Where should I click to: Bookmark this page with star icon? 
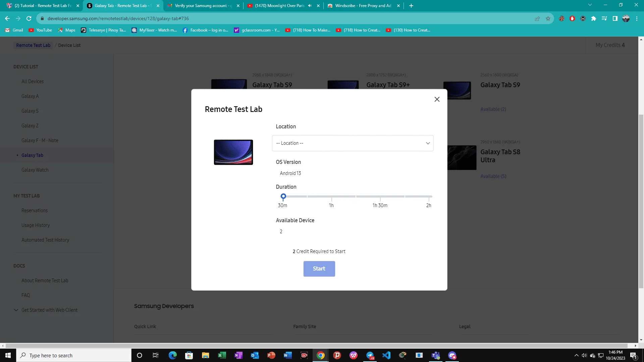tap(548, 18)
